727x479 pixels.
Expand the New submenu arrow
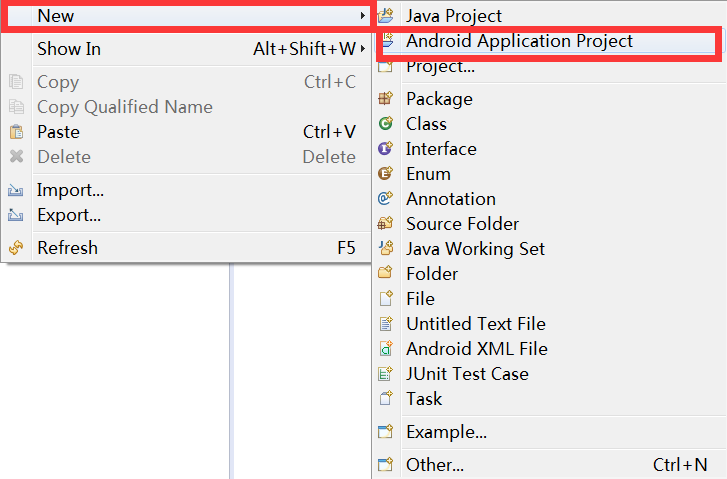tap(361, 16)
